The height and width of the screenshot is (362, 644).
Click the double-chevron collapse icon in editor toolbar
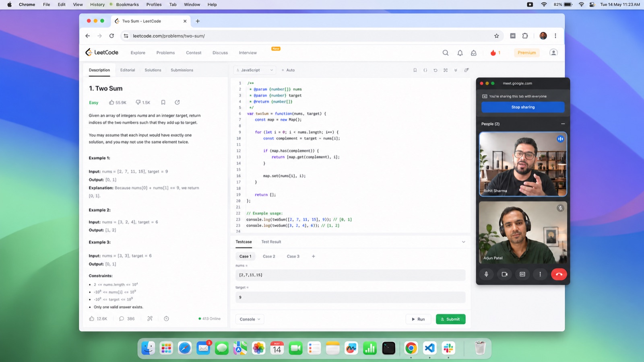click(x=456, y=70)
